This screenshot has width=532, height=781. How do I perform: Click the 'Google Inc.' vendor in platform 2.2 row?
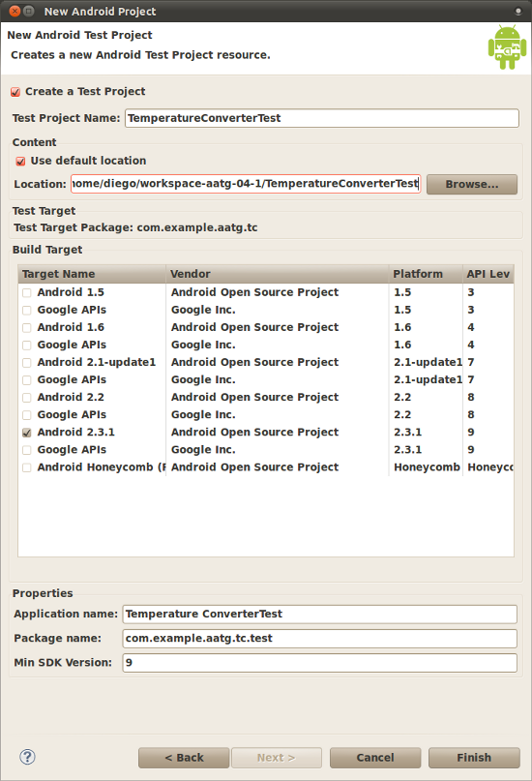(203, 415)
